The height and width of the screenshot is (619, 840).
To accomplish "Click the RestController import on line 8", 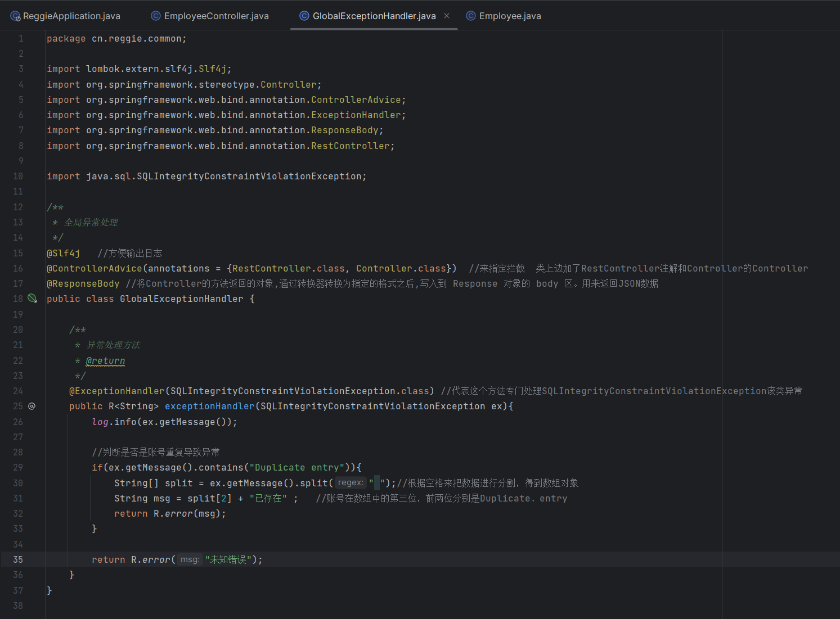I will click(x=221, y=146).
